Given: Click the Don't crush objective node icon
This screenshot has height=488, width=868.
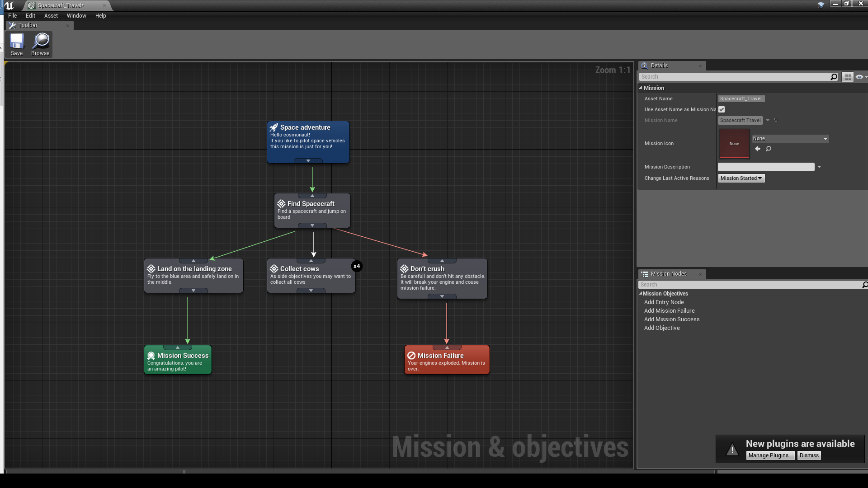Looking at the screenshot, I should click(x=405, y=269).
